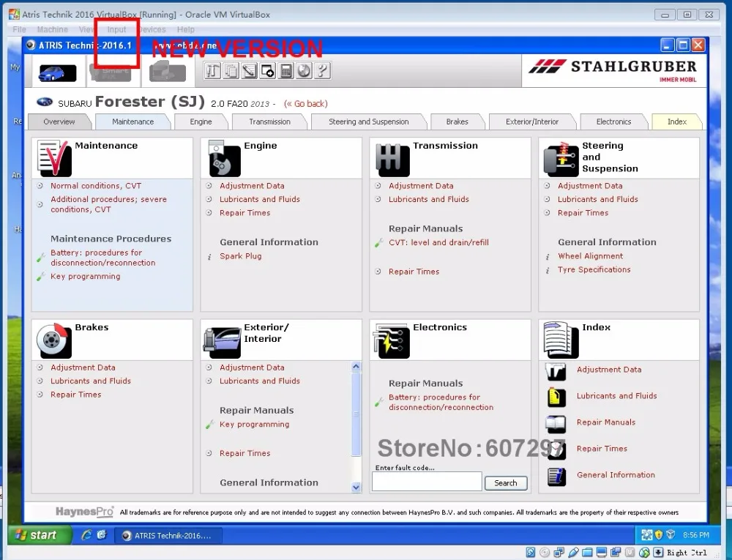Open CVT: level and drain/refill manual
732x560 pixels.
(x=438, y=243)
